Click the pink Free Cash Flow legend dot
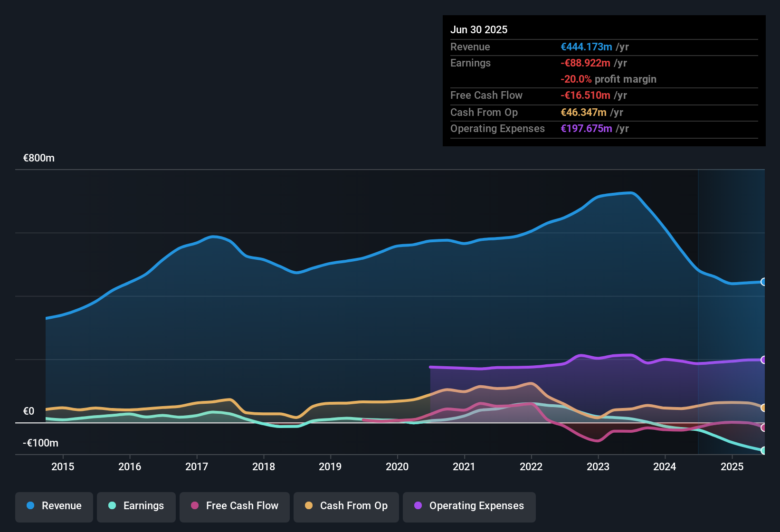Image resolution: width=780 pixels, height=532 pixels. 195,505
